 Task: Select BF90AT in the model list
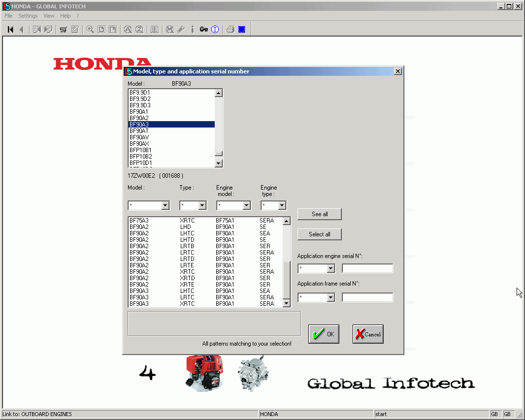(171, 131)
